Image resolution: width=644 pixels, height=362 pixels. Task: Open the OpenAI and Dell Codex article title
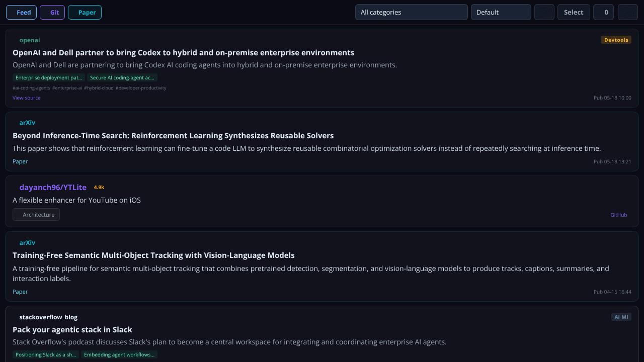tap(183, 53)
